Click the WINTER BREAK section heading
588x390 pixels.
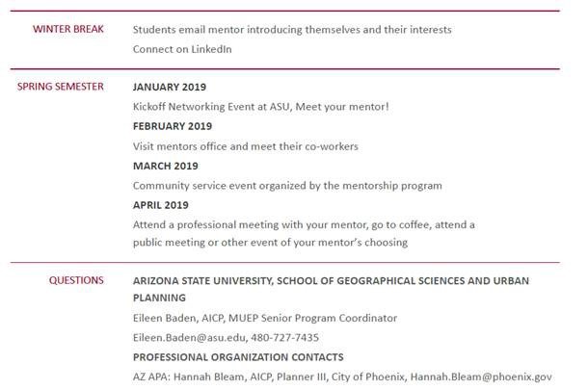(68, 29)
